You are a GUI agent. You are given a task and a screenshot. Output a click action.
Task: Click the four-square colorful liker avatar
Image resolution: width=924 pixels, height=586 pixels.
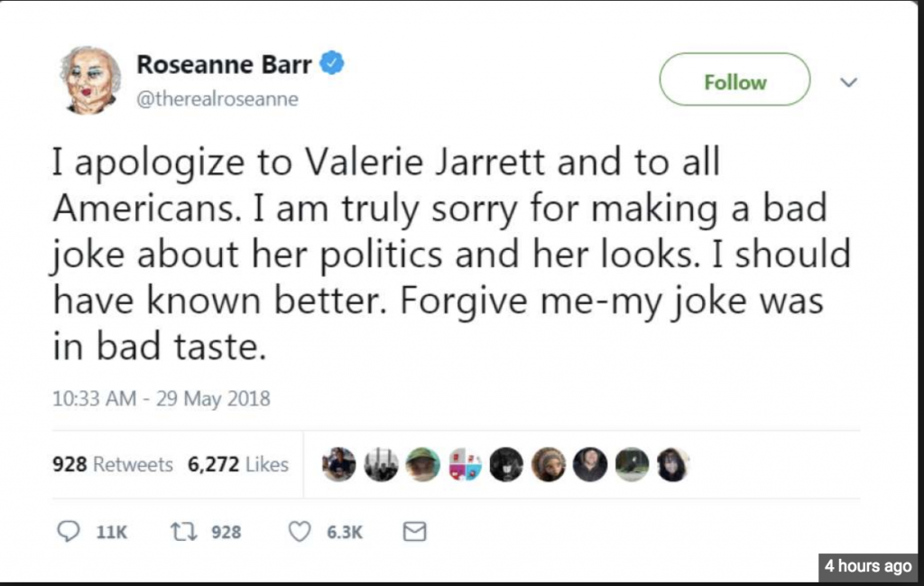465,464
